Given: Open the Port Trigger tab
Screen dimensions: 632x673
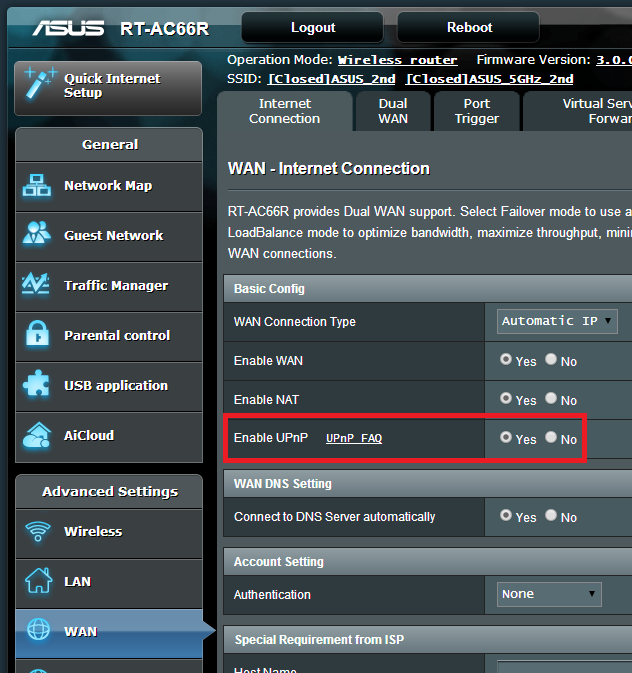Looking at the screenshot, I should pyautogui.click(x=477, y=111).
